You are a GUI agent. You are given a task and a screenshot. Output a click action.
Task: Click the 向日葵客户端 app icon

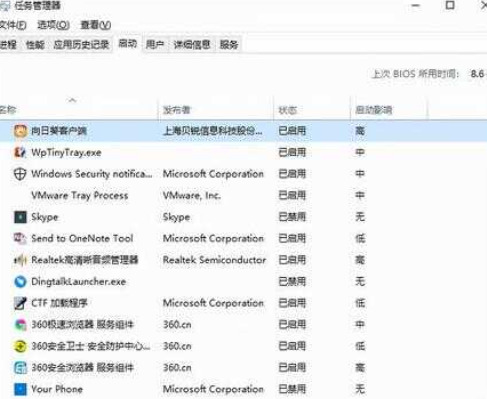(20, 131)
